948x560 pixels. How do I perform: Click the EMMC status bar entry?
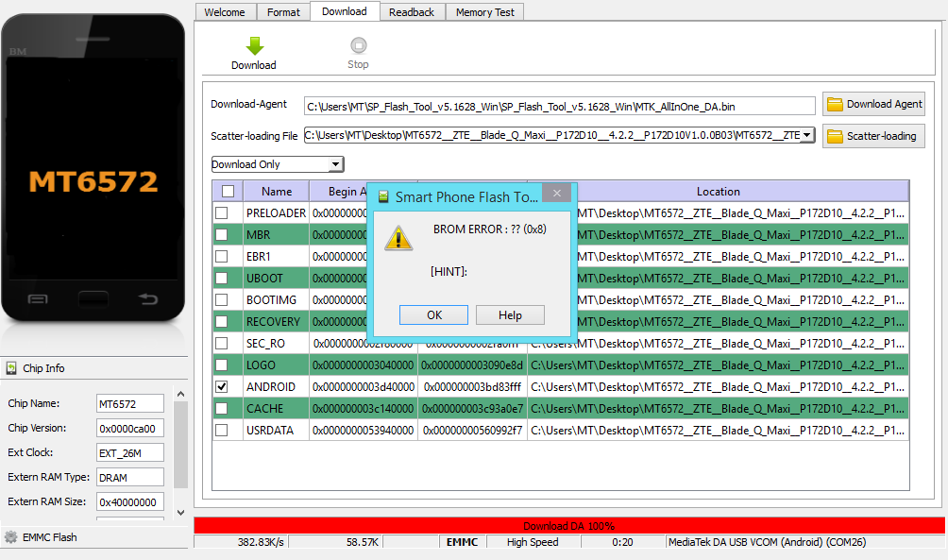click(x=462, y=542)
